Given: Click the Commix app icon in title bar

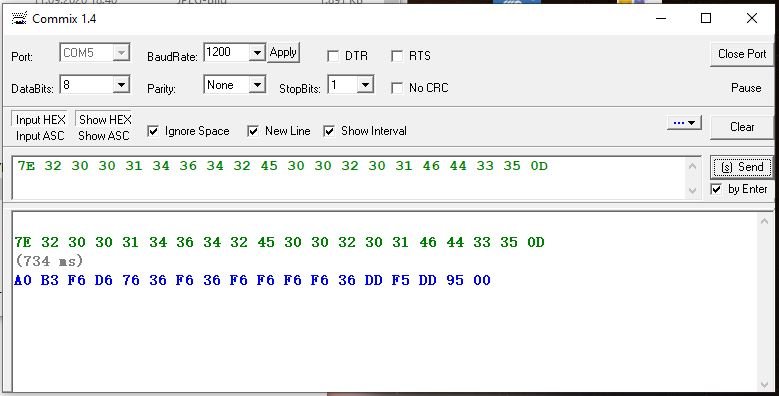Looking at the screenshot, I should (x=19, y=18).
